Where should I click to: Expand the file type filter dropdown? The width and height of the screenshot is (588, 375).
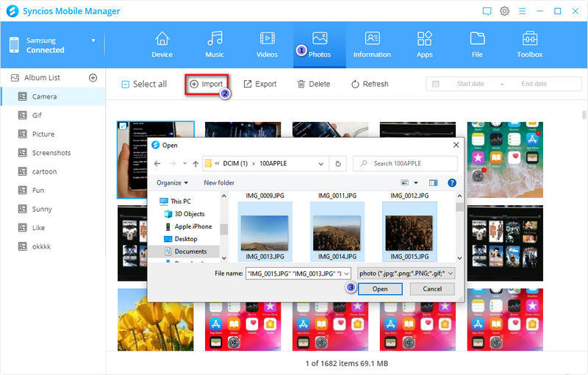[x=451, y=274]
